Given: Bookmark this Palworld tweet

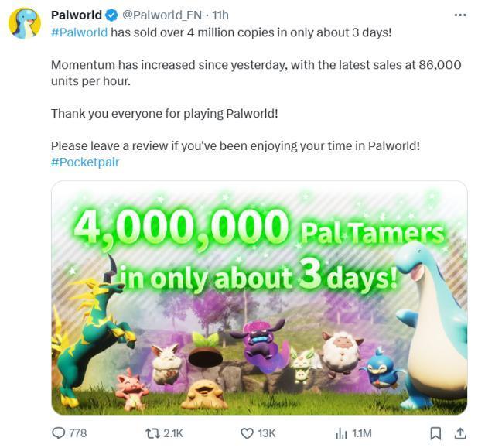Looking at the screenshot, I should coord(435,433).
